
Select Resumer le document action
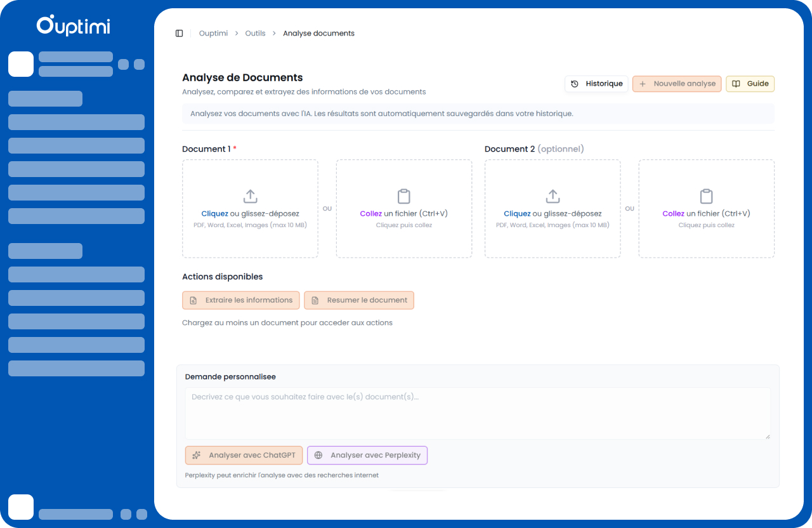click(359, 300)
